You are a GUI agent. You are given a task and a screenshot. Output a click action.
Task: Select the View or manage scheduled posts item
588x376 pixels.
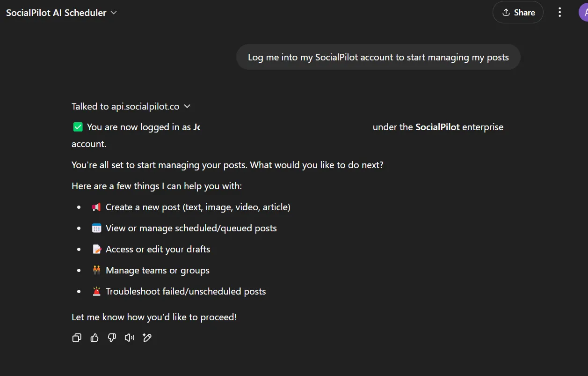(191, 228)
